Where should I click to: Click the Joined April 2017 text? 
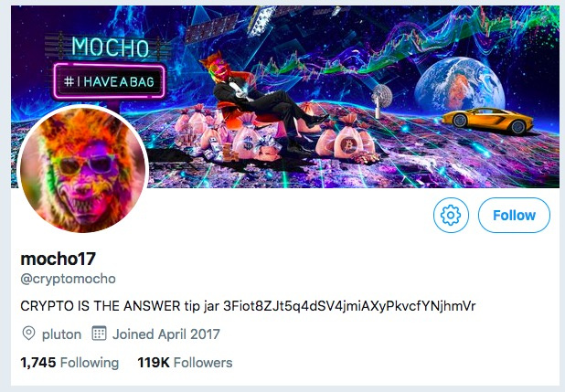click(x=166, y=334)
